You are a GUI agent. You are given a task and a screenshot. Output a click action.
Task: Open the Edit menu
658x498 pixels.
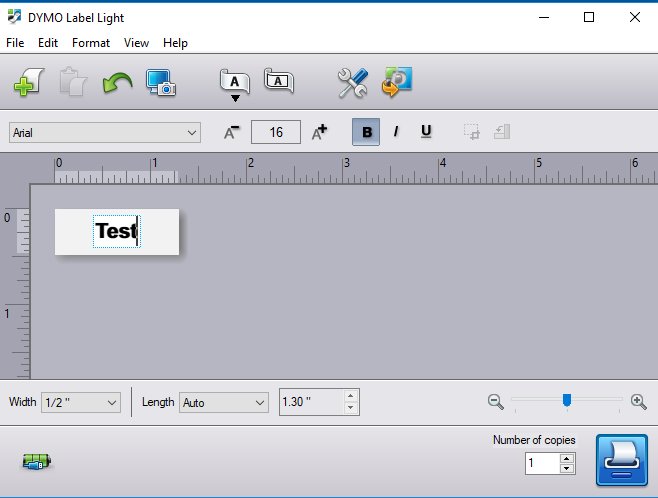pyautogui.click(x=48, y=43)
